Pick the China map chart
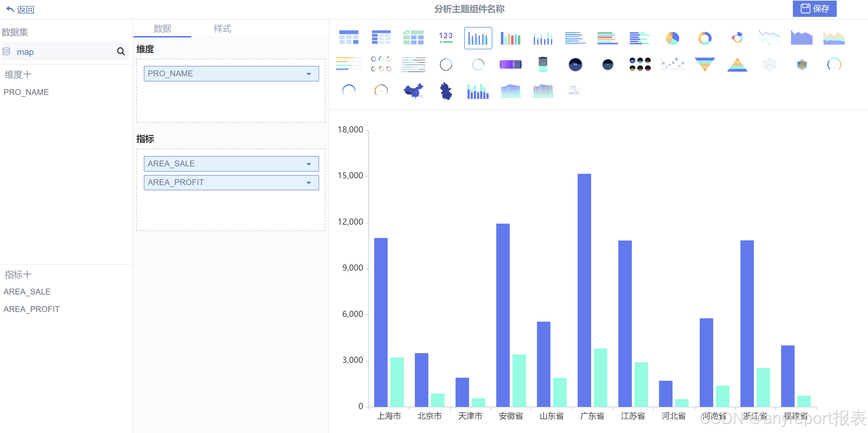The width and height of the screenshot is (868, 433). point(413,91)
